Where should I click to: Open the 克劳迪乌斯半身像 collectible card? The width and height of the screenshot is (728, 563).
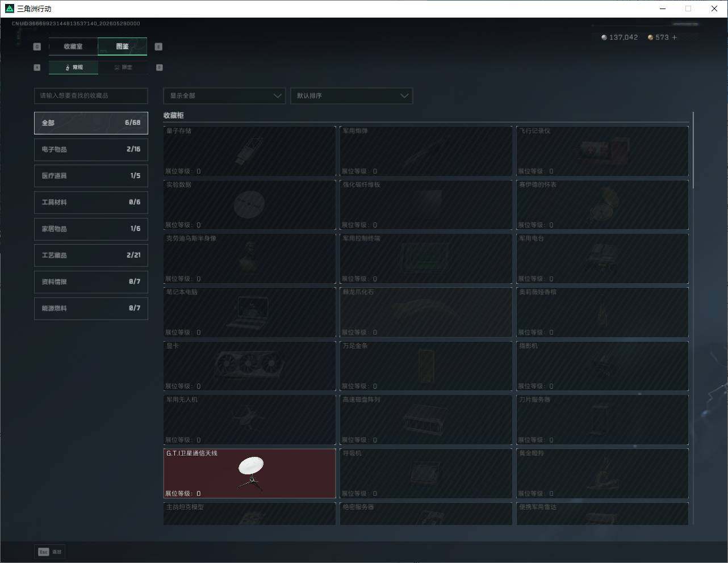tap(249, 258)
